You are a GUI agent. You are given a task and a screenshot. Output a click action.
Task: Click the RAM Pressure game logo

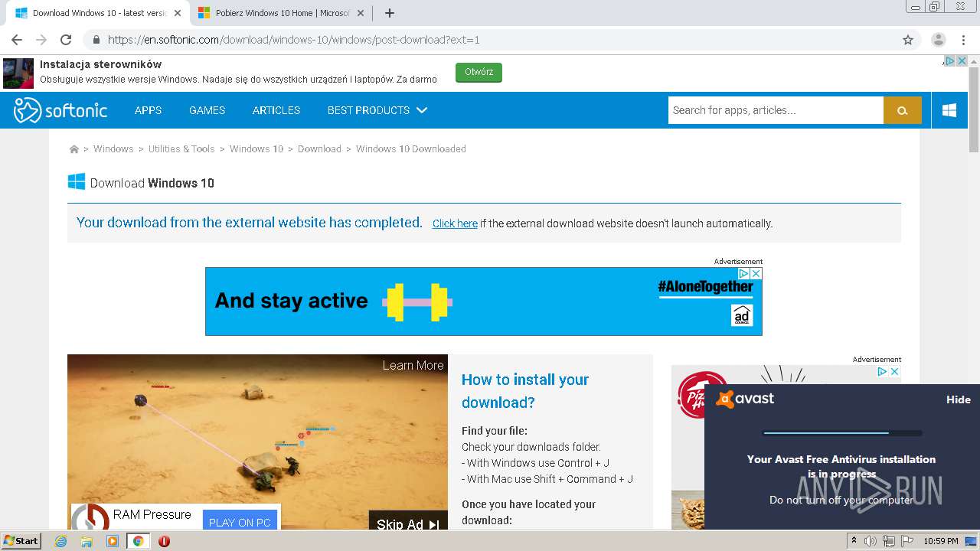[x=90, y=517]
